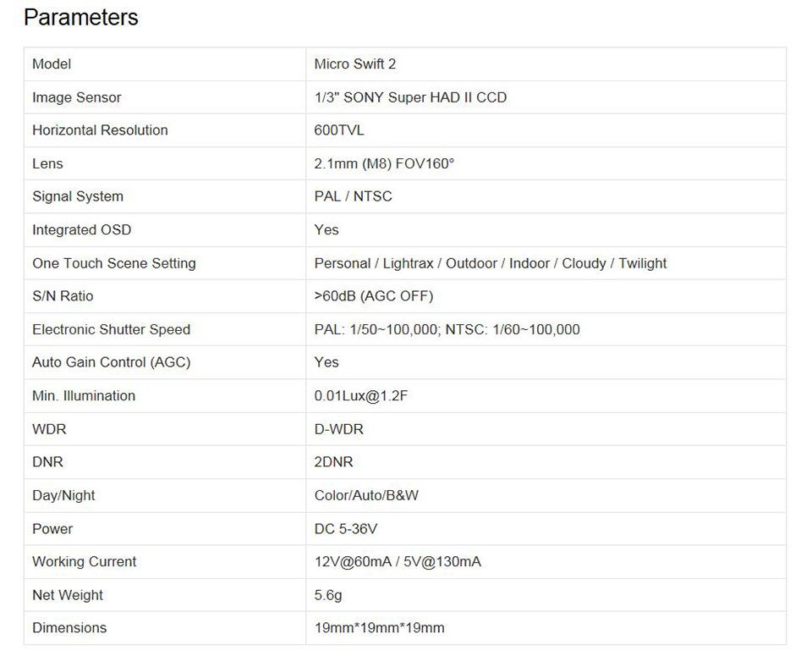Screen dimensions: 812x656
Task: Click the 2.1mm (M8) FOV160° lens value
Action: click(384, 163)
